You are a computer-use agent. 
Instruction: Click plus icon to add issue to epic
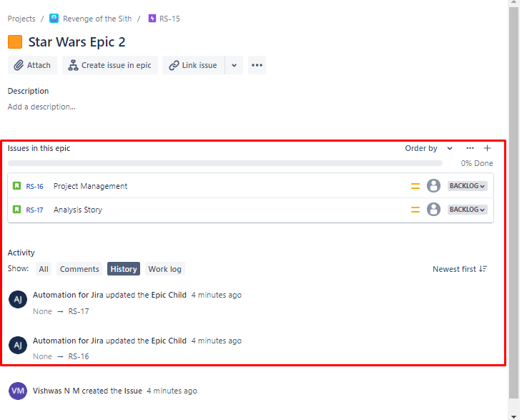click(488, 148)
